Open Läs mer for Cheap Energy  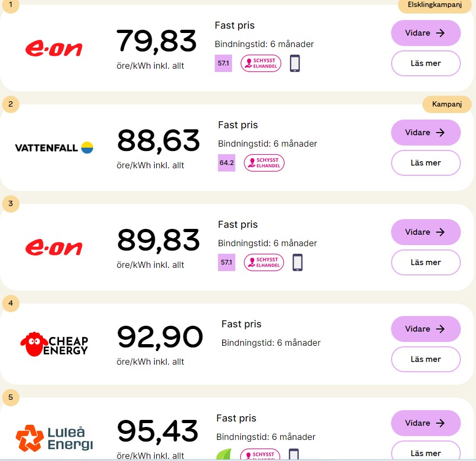pyautogui.click(x=426, y=359)
